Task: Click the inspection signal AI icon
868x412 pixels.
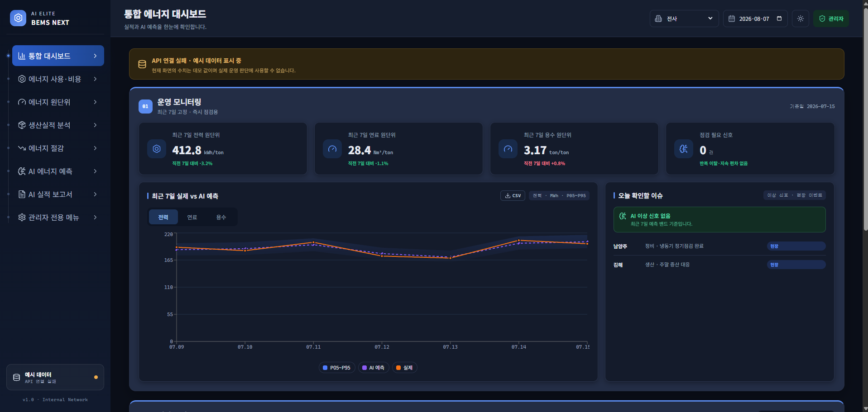Action: coord(684,149)
